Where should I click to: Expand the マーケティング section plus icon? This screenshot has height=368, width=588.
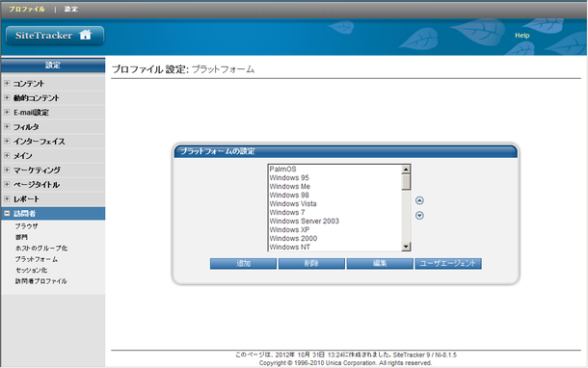(7, 170)
